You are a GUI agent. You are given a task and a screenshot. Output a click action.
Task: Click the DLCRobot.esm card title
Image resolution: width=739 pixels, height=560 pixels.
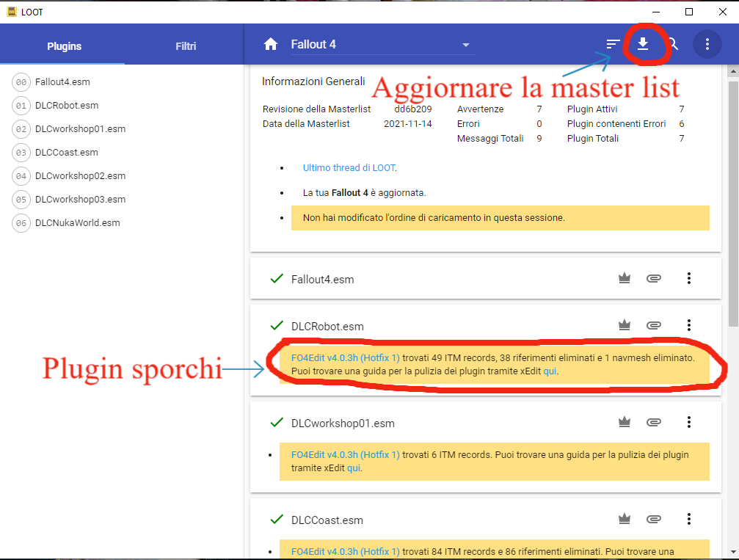[x=327, y=326]
